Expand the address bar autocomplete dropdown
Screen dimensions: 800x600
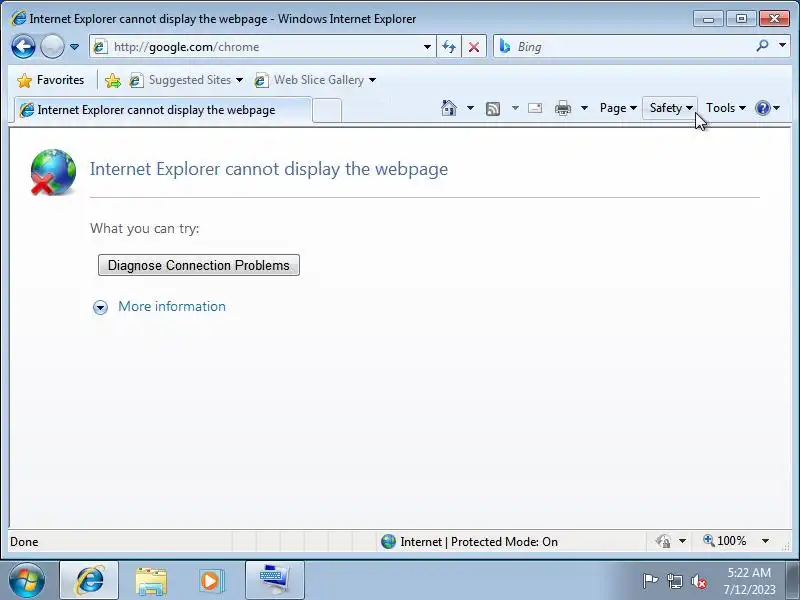click(428, 47)
